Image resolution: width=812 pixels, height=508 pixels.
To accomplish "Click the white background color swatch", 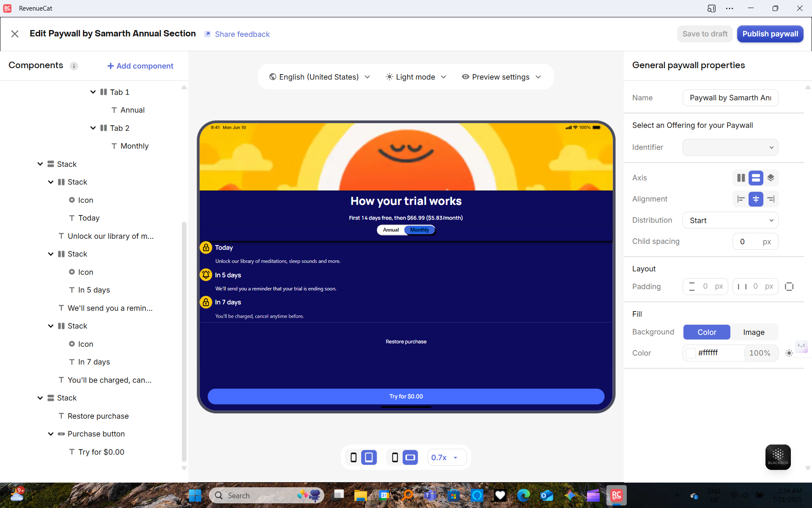I will click(x=691, y=353).
